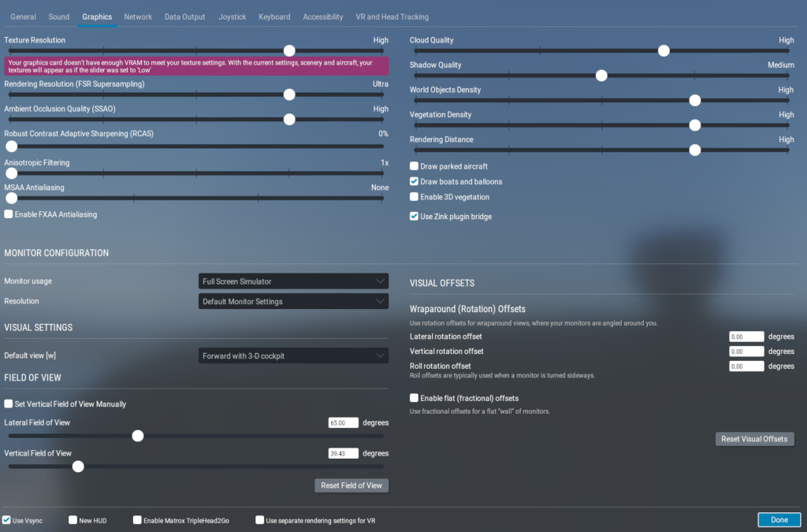Viewport: 807px width, 532px height.
Task: Click the RCAS sharpening slider handle
Action: point(11,146)
